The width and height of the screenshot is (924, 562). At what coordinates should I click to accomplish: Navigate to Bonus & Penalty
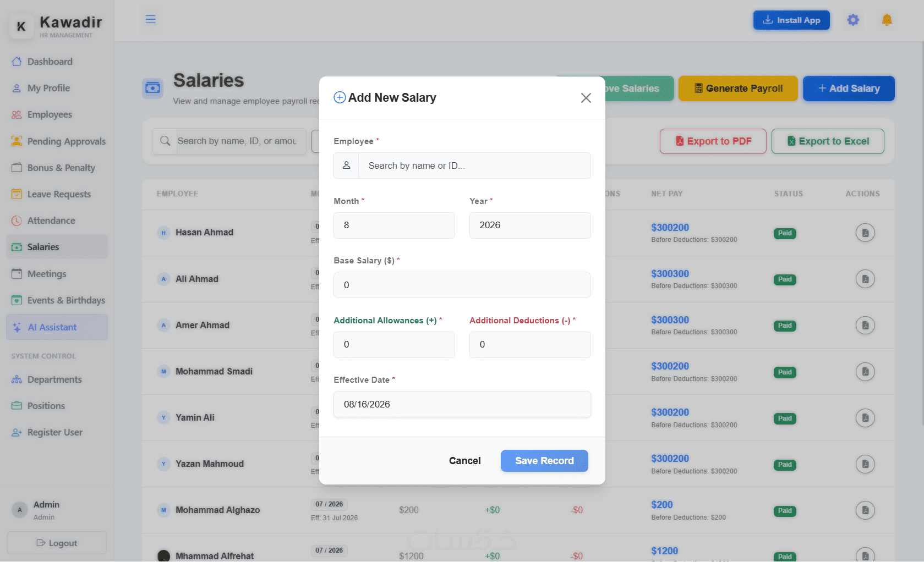click(57, 168)
